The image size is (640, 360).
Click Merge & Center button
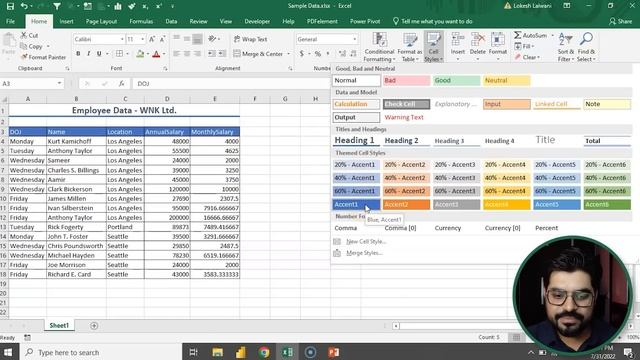click(x=258, y=53)
